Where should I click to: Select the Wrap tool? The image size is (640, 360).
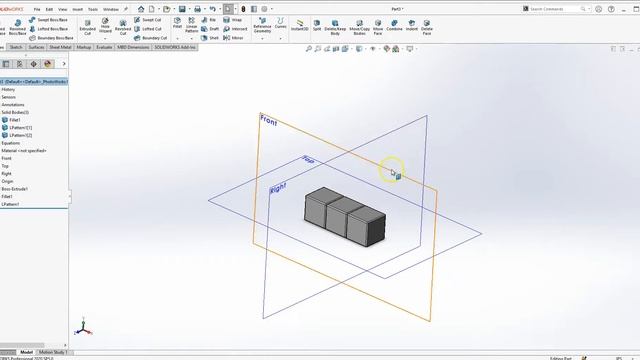click(x=233, y=20)
